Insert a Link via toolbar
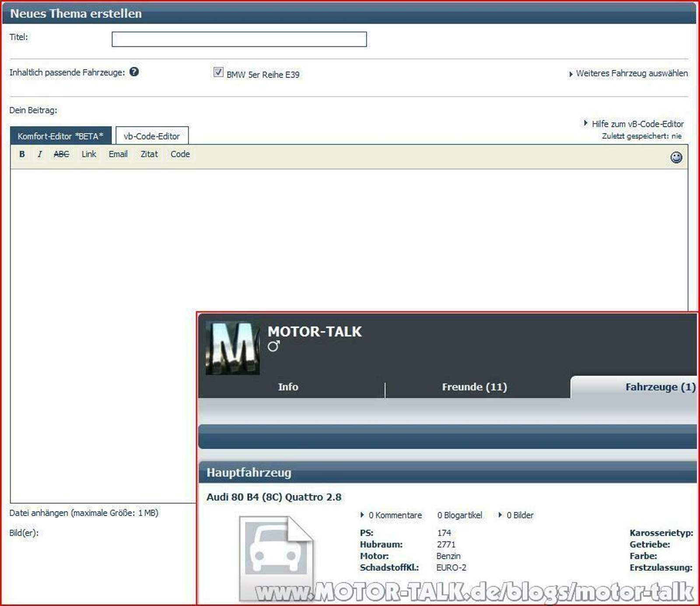Viewport: 700px width, 606px height. point(89,154)
